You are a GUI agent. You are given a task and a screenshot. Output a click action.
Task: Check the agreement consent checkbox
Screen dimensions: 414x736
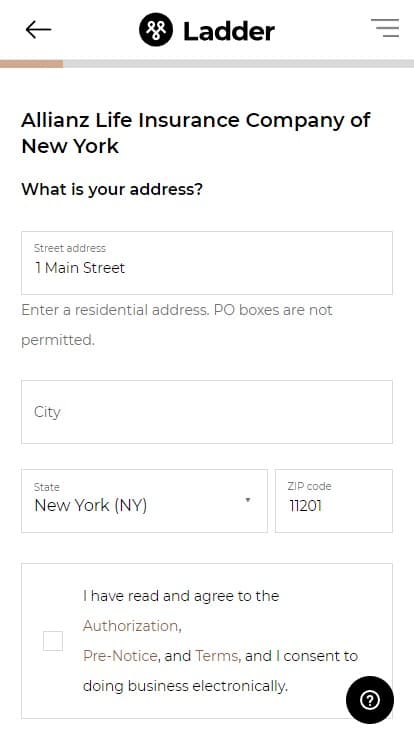[x=53, y=641]
